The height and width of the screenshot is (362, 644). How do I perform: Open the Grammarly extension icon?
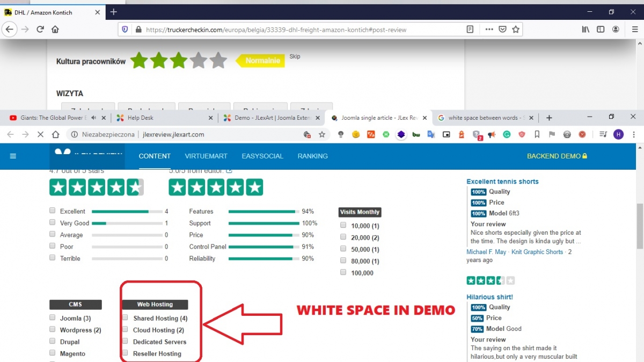[507, 135]
